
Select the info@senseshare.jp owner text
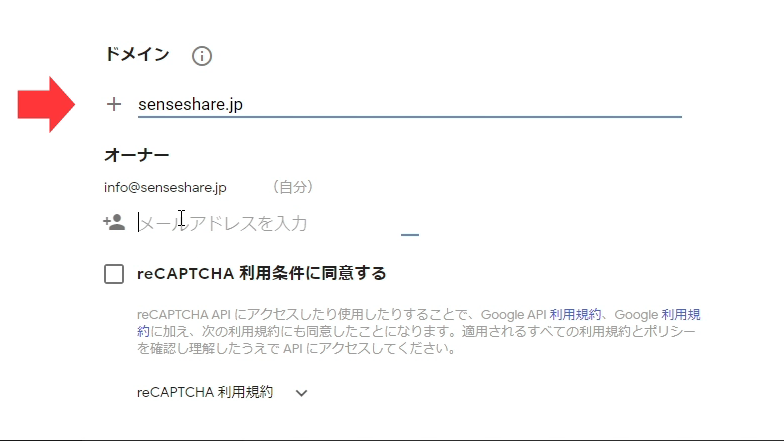[x=165, y=188]
